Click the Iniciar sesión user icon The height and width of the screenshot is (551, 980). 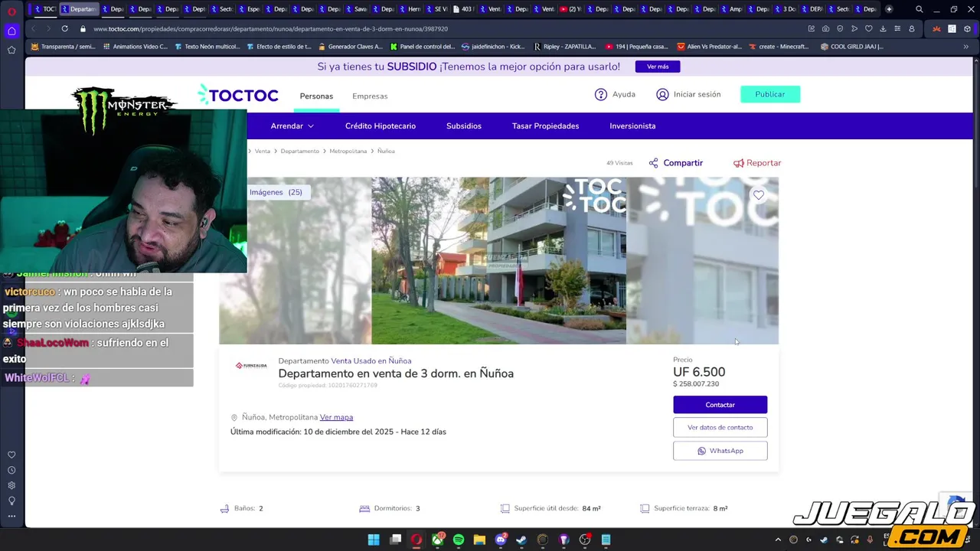[662, 95]
